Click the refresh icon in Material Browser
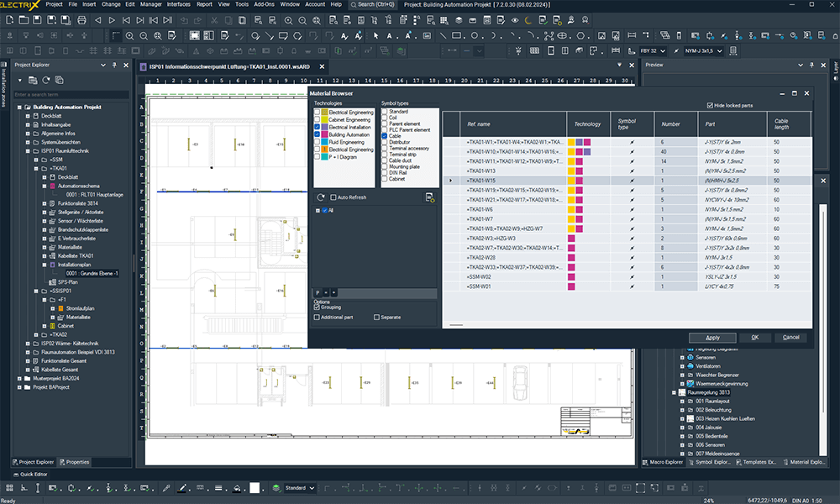 point(321,197)
